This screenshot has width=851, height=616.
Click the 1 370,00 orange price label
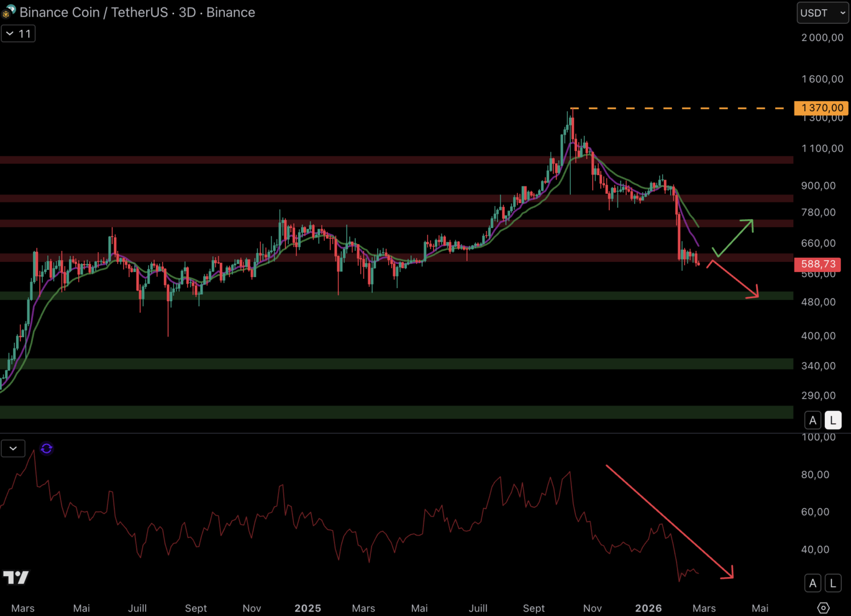(821, 108)
